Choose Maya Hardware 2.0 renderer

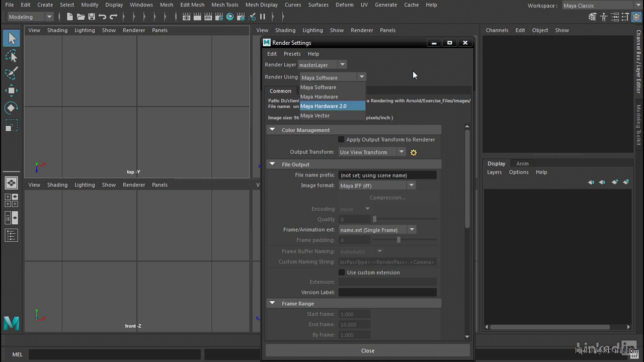[x=333, y=106]
